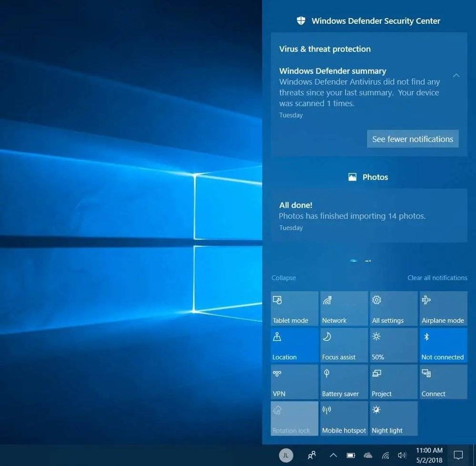Toggle Tablet mode on
476x466 pixels.
(294, 309)
